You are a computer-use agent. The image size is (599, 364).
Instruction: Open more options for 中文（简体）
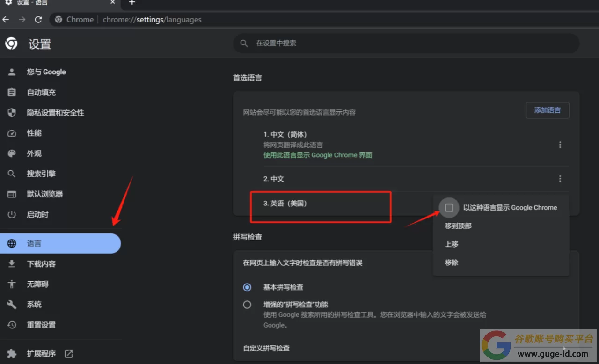click(x=560, y=145)
